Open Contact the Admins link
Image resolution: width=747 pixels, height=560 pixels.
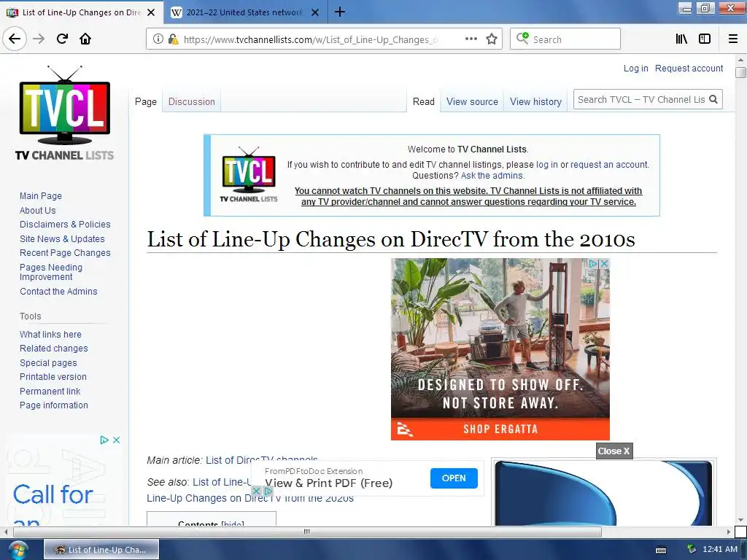pos(58,292)
